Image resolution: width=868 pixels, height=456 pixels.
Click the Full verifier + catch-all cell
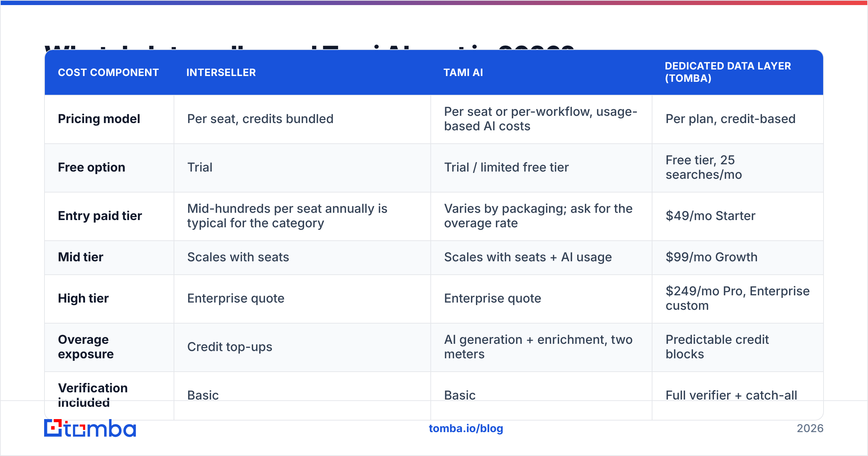click(731, 395)
